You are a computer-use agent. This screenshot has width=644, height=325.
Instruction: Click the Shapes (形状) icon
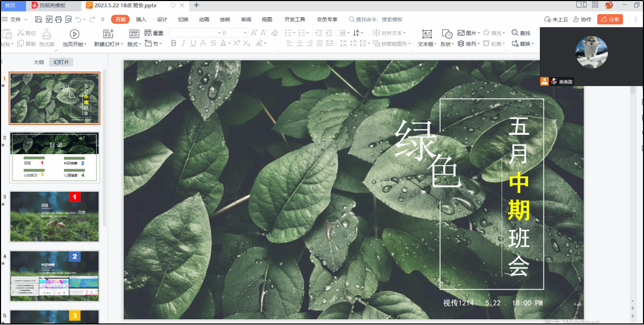click(x=446, y=33)
